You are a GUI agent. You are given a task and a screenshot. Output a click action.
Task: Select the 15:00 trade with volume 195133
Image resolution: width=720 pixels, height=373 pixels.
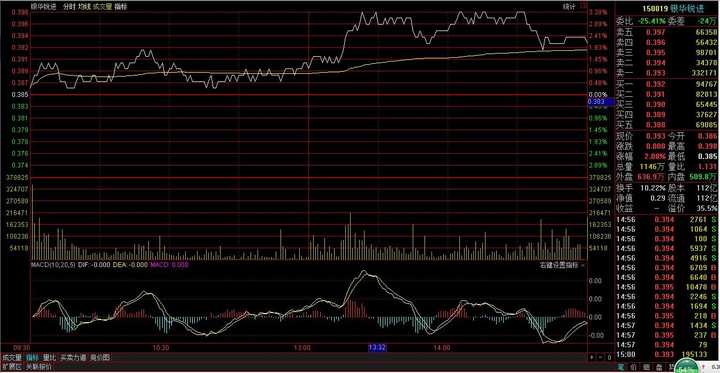coord(667,355)
